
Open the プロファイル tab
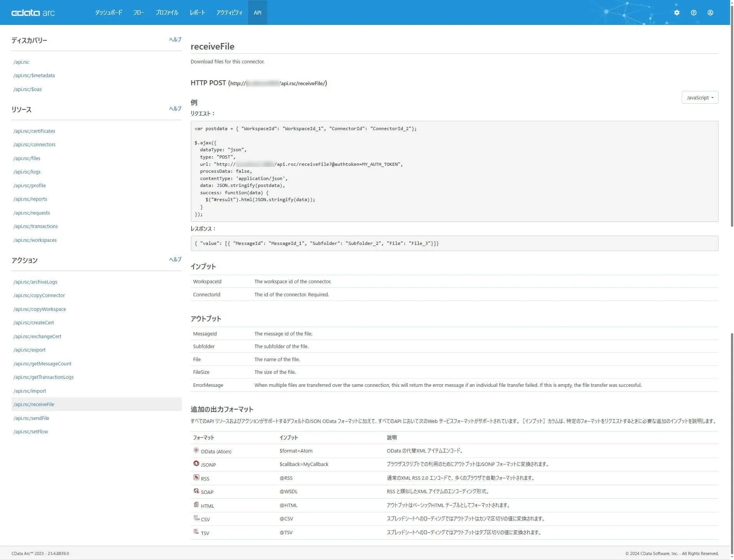(167, 13)
